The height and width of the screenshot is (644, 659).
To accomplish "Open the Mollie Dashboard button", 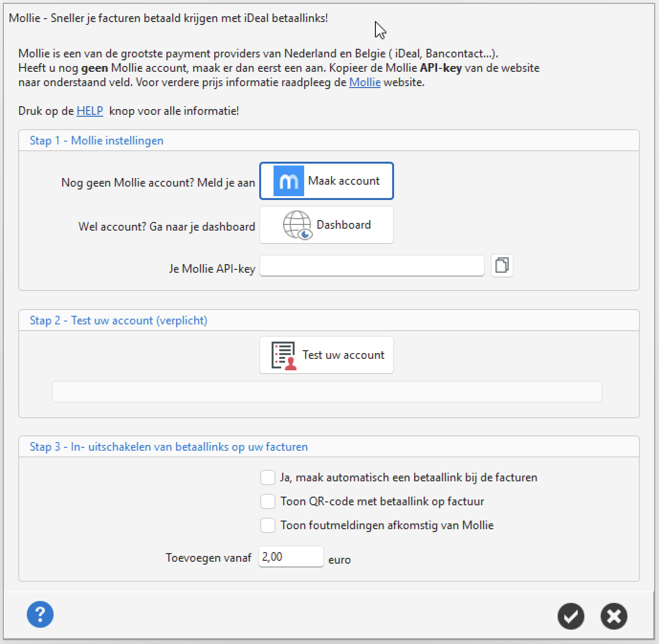I will pos(327,225).
